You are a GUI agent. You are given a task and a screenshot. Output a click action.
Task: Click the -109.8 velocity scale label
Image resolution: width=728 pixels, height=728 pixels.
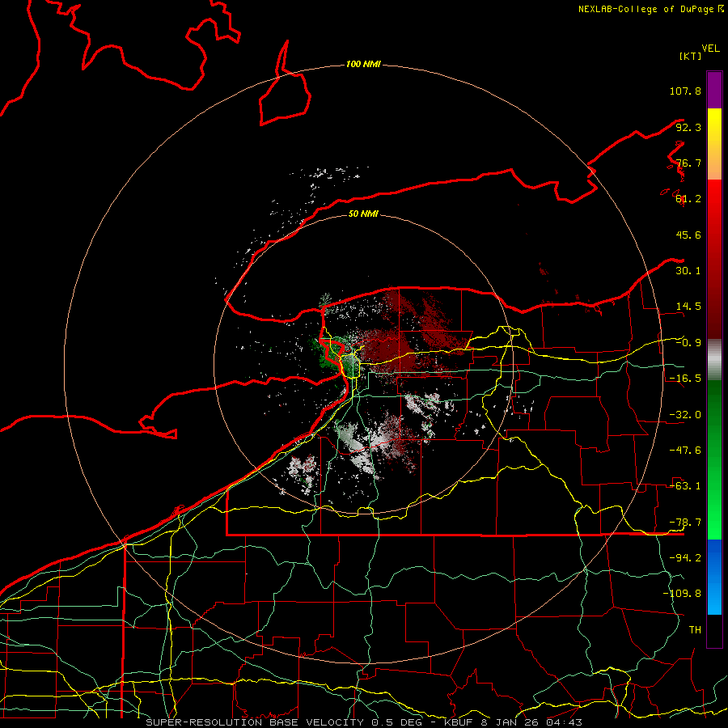click(x=682, y=594)
